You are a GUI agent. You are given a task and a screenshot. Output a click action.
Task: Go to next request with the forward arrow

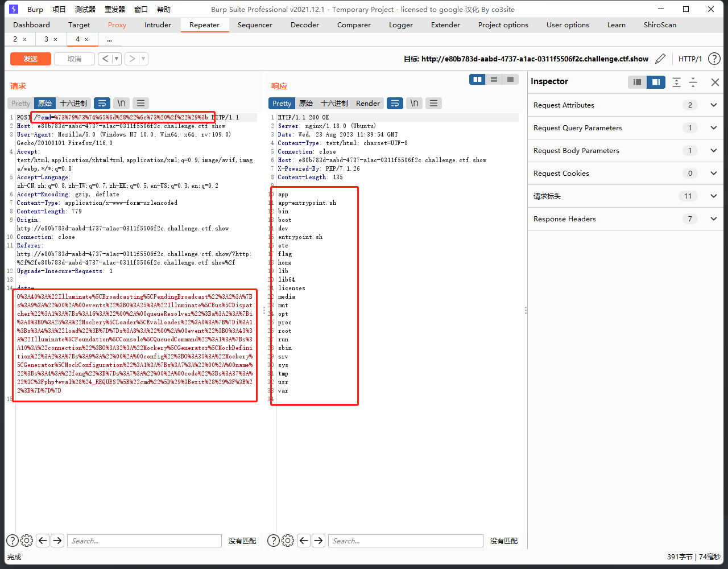tap(132, 59)
